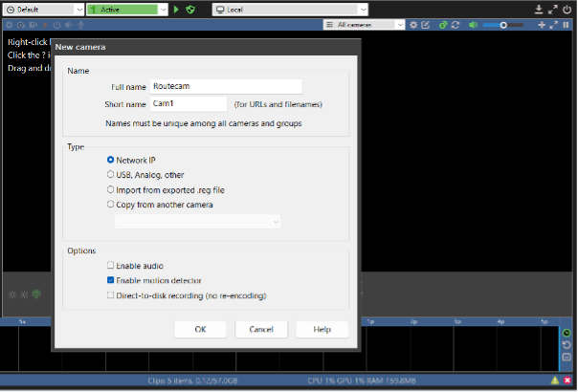Click the green circular cycle icon
Screen dimensions: 578x392
(443, 25)
